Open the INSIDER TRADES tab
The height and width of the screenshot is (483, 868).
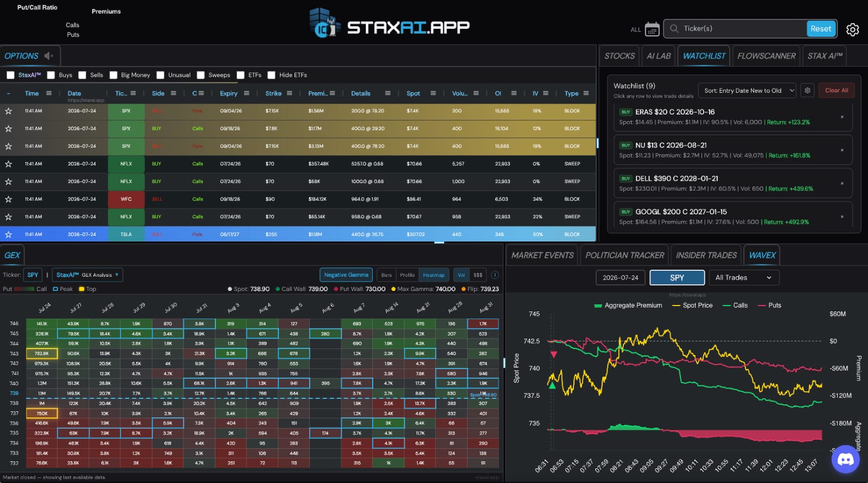[x=706, y=255]
